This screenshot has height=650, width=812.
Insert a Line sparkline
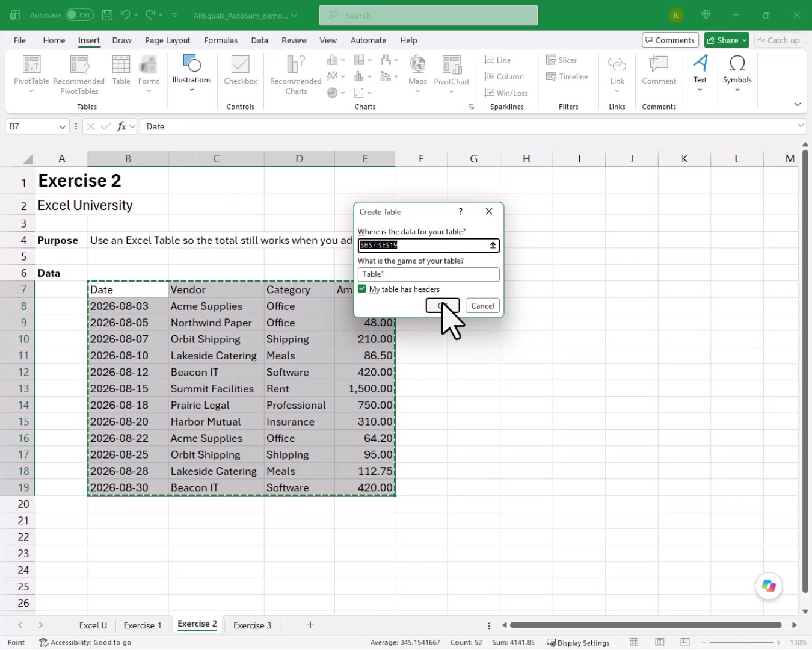tap(497, 60)
